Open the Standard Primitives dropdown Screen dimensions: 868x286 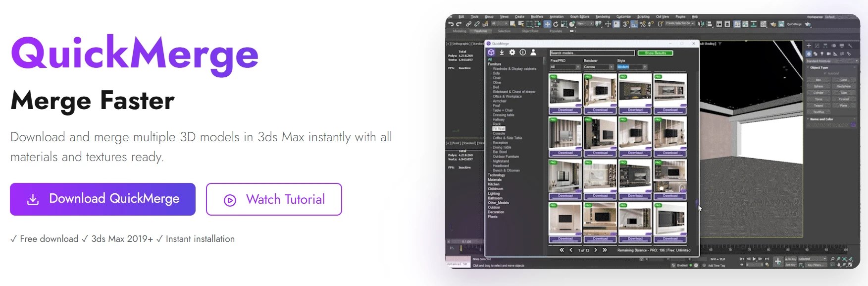832,61
